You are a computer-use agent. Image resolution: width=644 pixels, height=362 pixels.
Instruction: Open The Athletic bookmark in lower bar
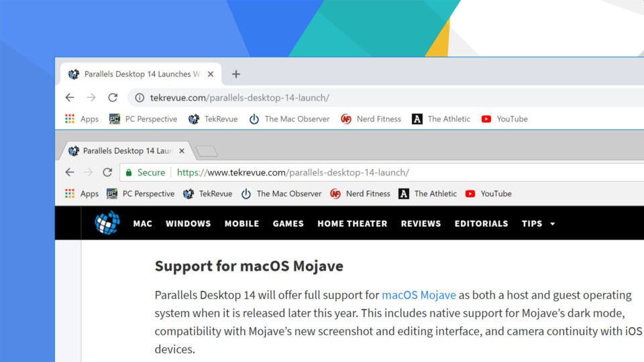[x=427, y=194]
